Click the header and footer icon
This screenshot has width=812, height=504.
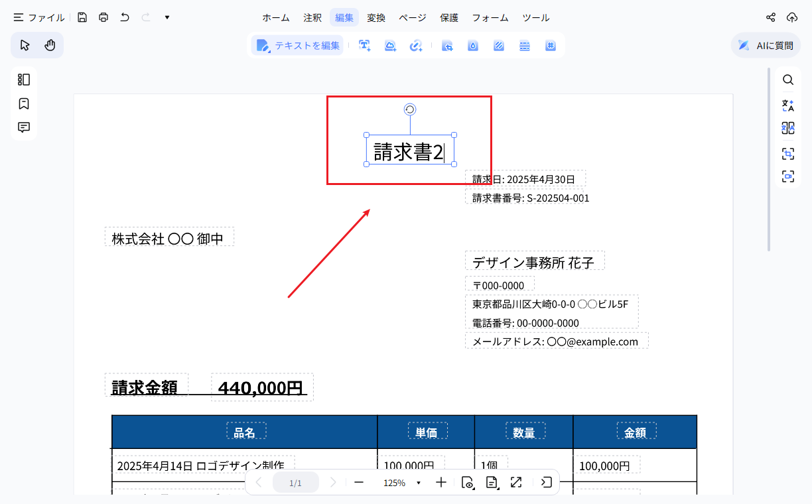[525, 46]
